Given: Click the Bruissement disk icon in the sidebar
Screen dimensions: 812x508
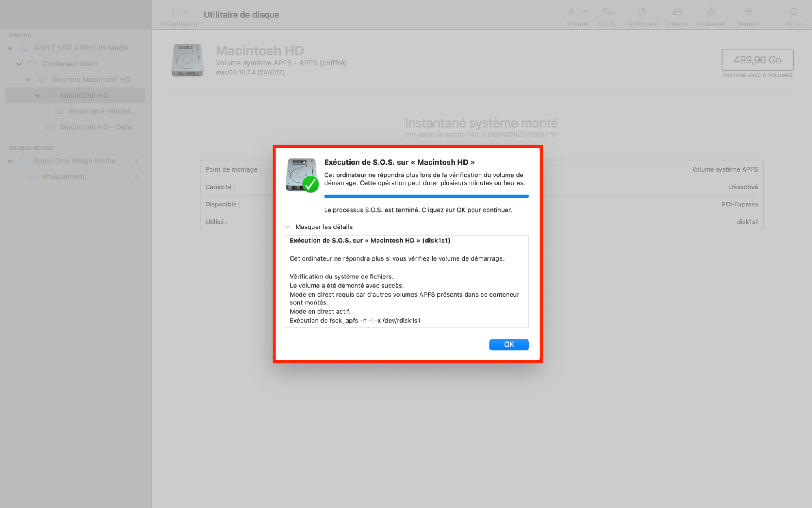Looking at the screenshot, I should click(x=32, y=177).
